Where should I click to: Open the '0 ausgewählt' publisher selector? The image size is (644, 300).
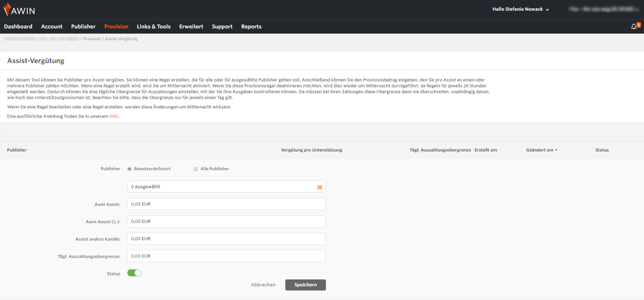point(226,187)
